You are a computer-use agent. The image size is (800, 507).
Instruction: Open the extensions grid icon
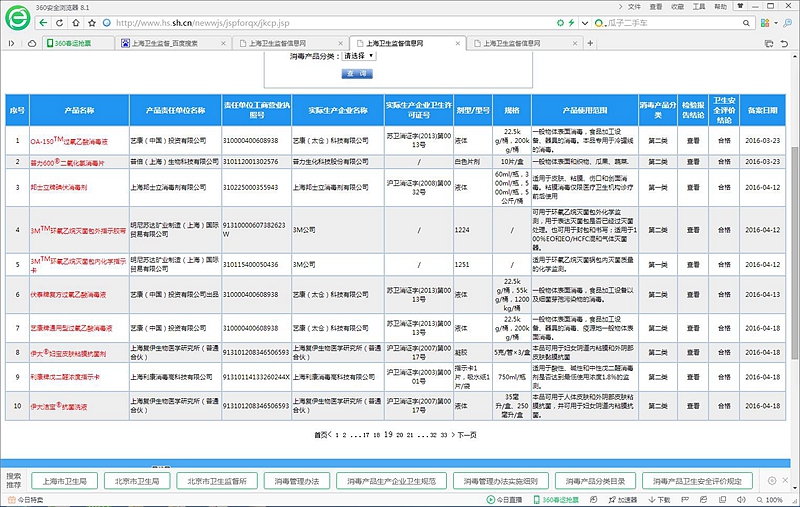[x=765, y=23]
